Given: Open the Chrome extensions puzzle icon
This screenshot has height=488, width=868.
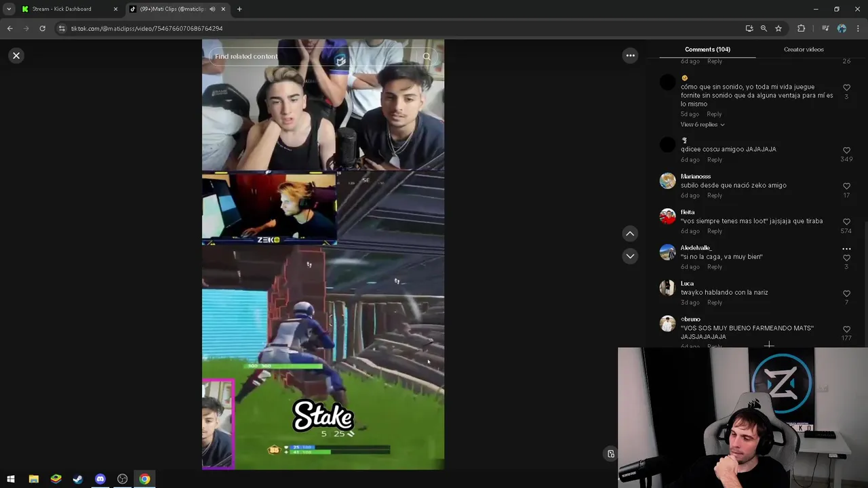Looking at the screenshot, I should [802, 28].
